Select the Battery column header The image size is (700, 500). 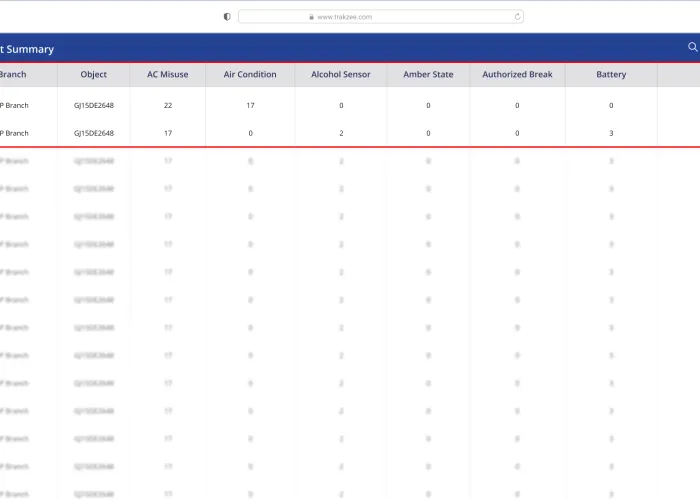pyautogui.click(x=611, y=75)
